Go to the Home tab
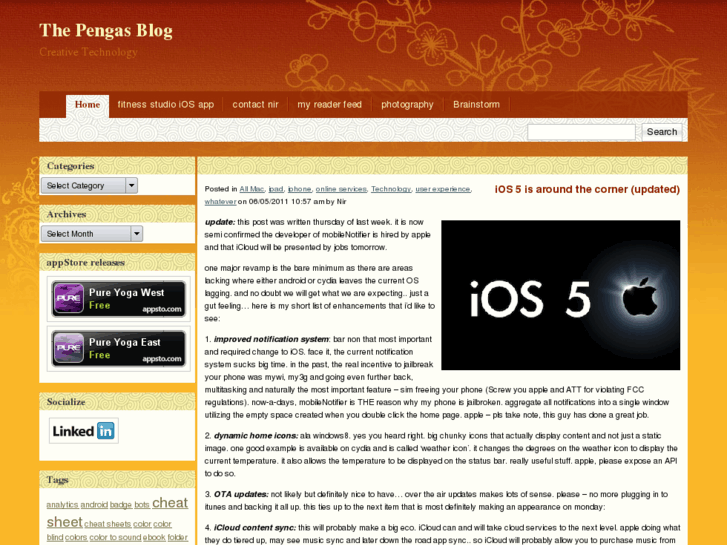This screenshot has height=545, width=727. pyautogui.click(x=87, y=105)
